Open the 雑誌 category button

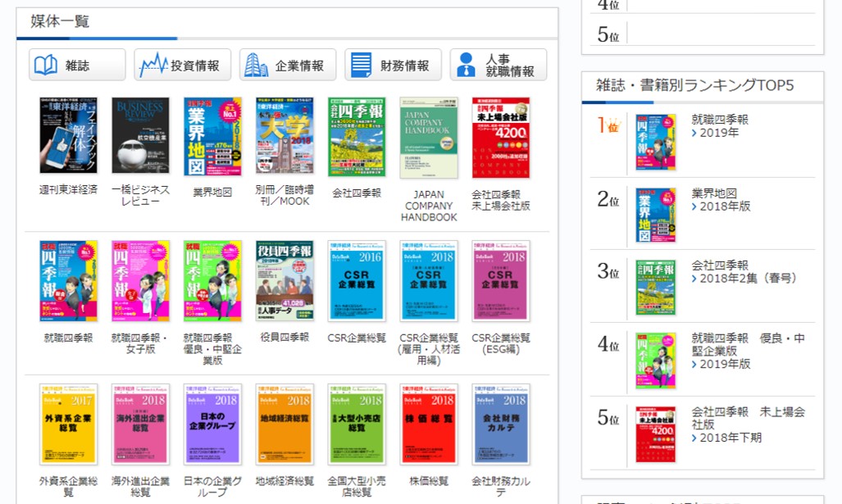[77, 65]
